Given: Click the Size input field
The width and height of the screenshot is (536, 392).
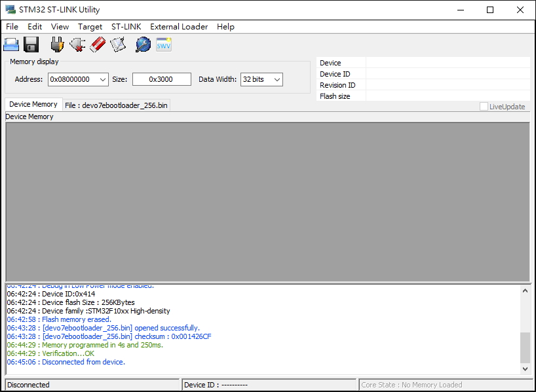Looking at the screenshot, I should [162, 80].
